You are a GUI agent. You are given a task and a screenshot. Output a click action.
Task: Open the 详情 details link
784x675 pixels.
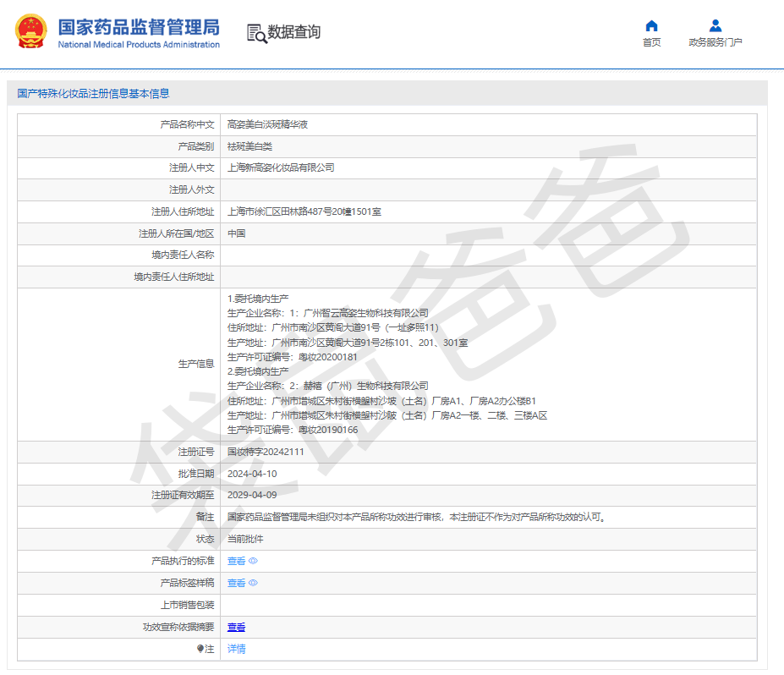click(236, 649)
